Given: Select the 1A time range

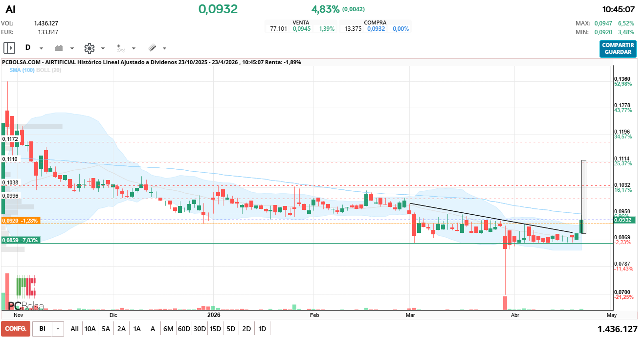Looking at the screenshot, I should 137,329.
